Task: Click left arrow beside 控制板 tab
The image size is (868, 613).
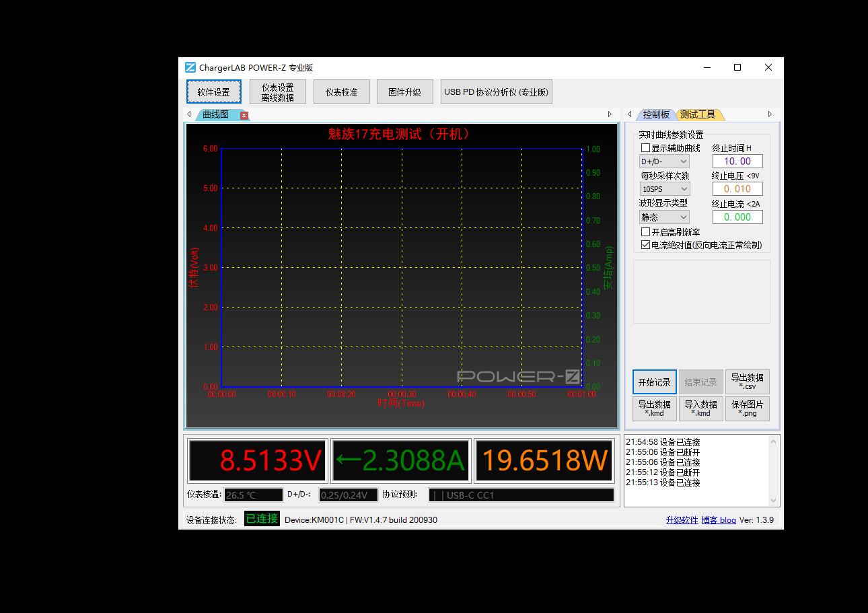Action: (x=630, y=114)
